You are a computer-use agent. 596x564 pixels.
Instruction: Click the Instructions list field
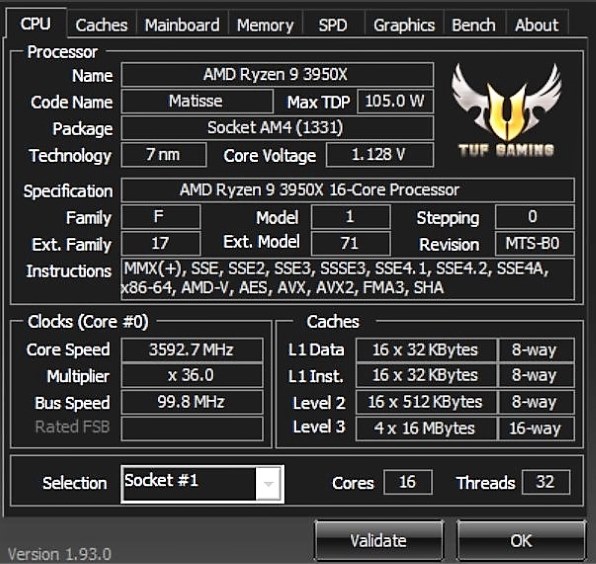click(347, 279)
